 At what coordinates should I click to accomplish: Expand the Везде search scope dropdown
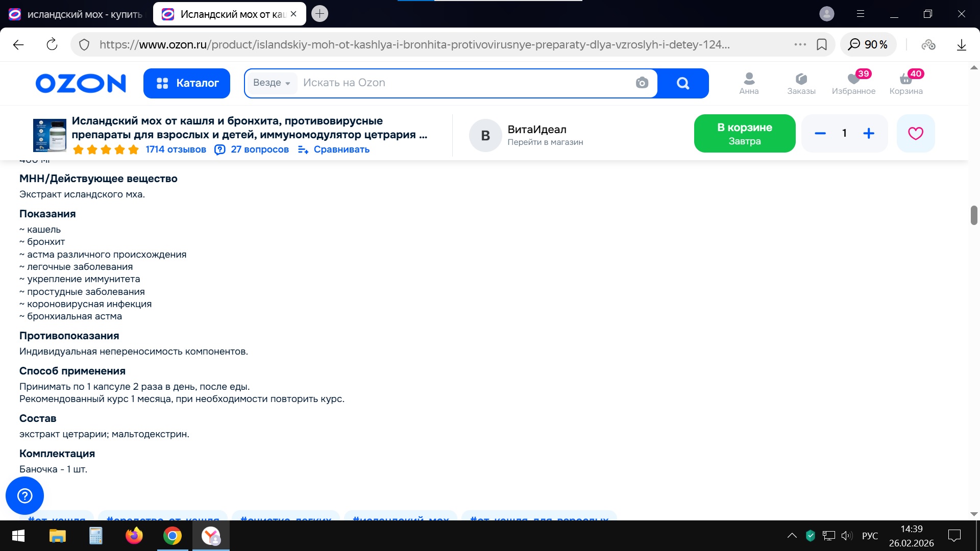(272, 83)
